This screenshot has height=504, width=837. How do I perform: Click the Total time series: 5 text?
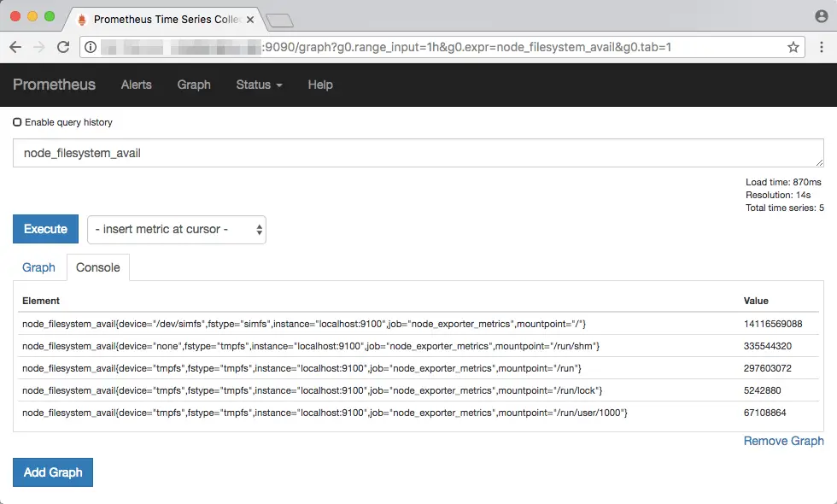(x=785, y=208)
